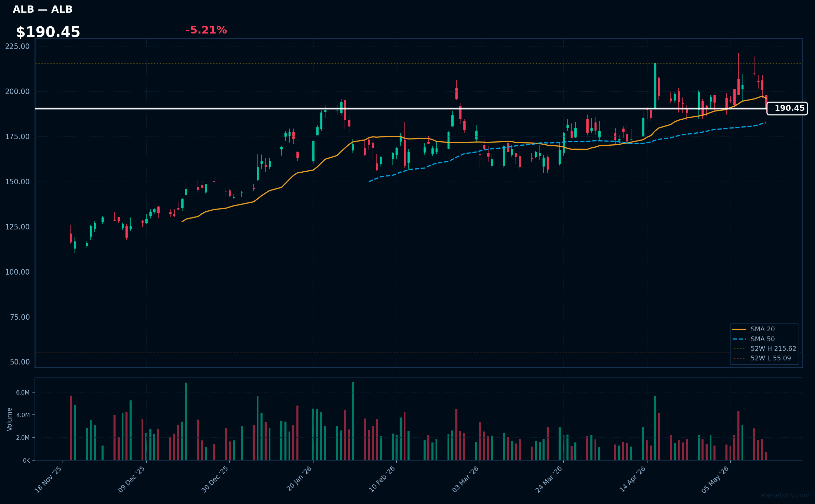Viewport: 815px width, 504px height.
Task: Click the 4.0M volume axis label
Action: pos(23,415)
